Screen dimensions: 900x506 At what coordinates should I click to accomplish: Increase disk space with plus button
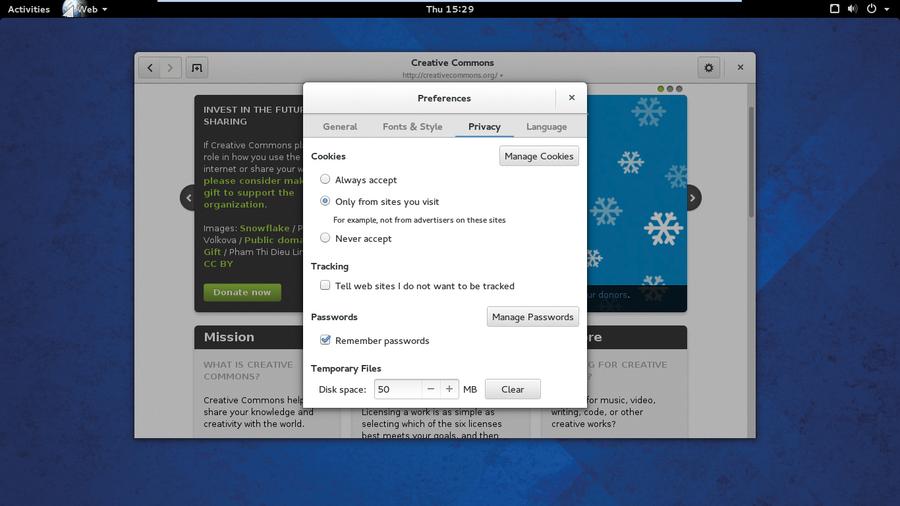449,389
